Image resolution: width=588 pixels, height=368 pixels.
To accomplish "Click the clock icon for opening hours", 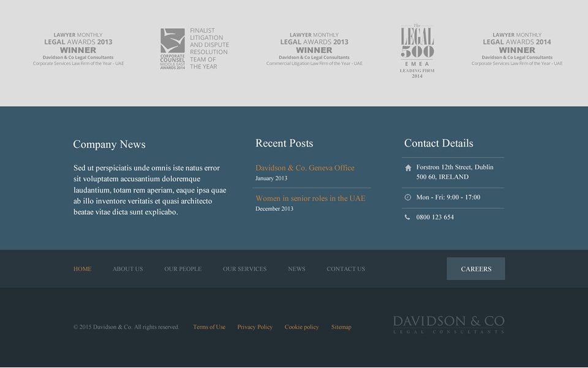I will pos(408,197).
